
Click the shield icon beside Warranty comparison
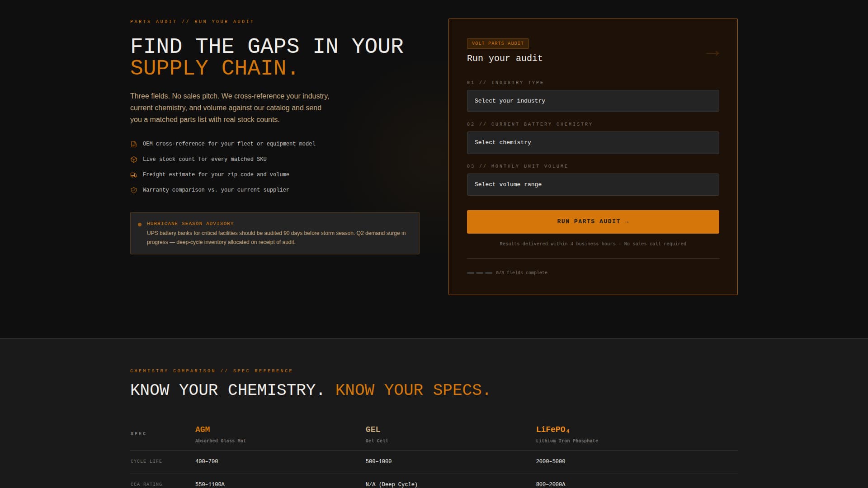(134, 190)
